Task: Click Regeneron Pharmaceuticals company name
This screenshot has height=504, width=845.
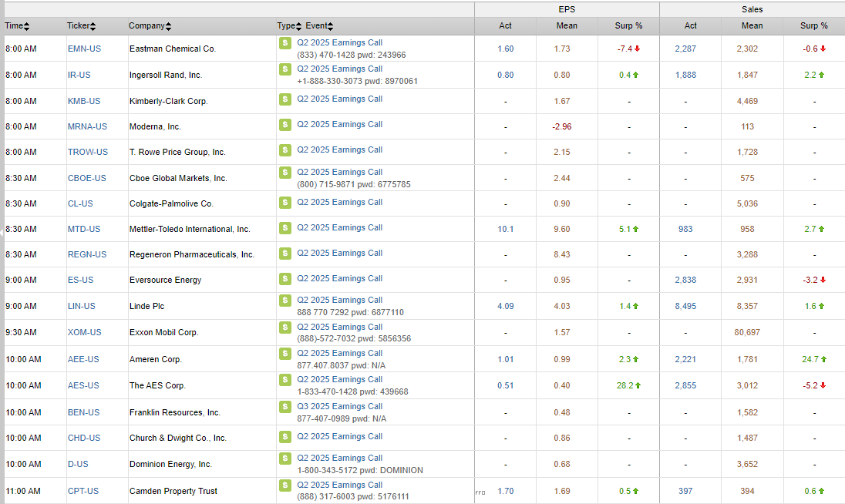Action: click(x=191, y=254)
